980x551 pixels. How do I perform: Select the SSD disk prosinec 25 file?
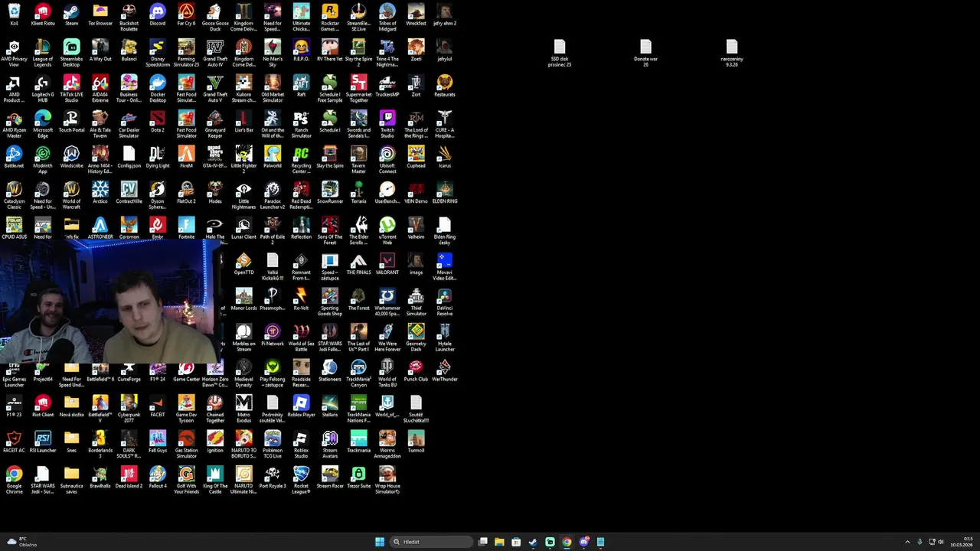[560, 53]
